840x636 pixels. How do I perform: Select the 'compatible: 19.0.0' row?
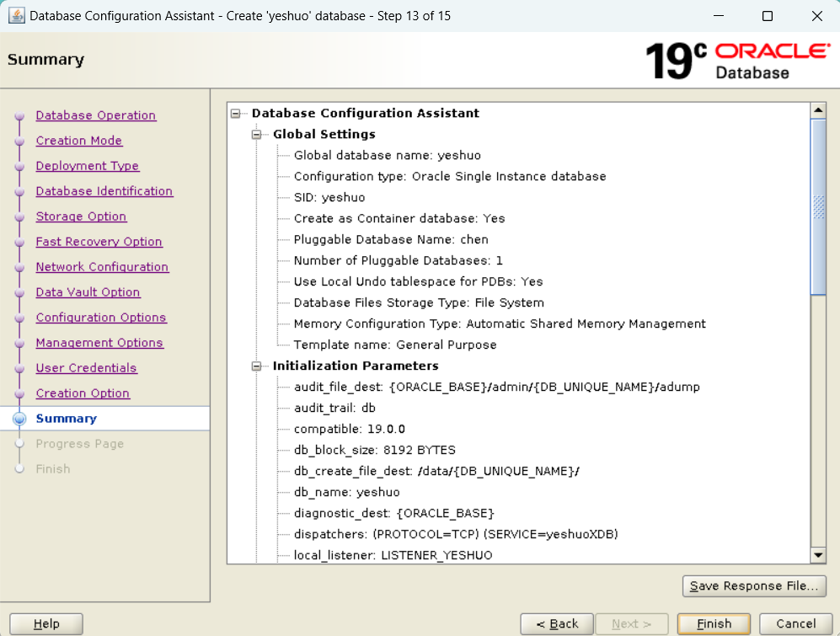350,429
